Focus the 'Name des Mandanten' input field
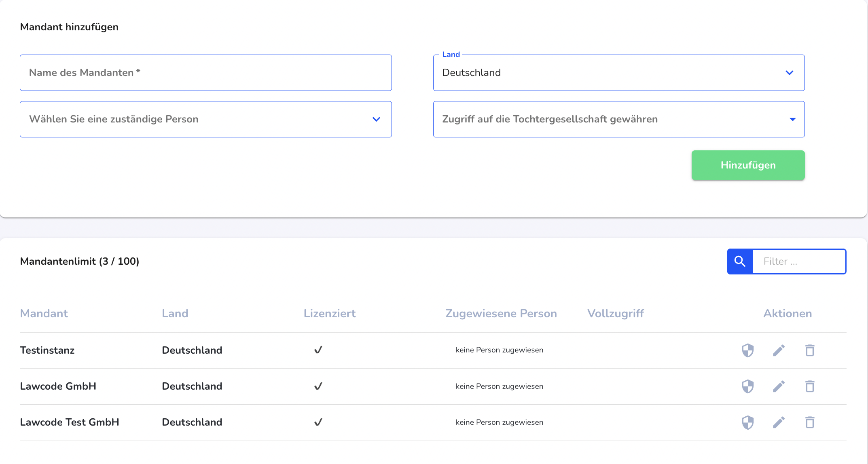Screen dimensions: 868x464 pos(206,73)
